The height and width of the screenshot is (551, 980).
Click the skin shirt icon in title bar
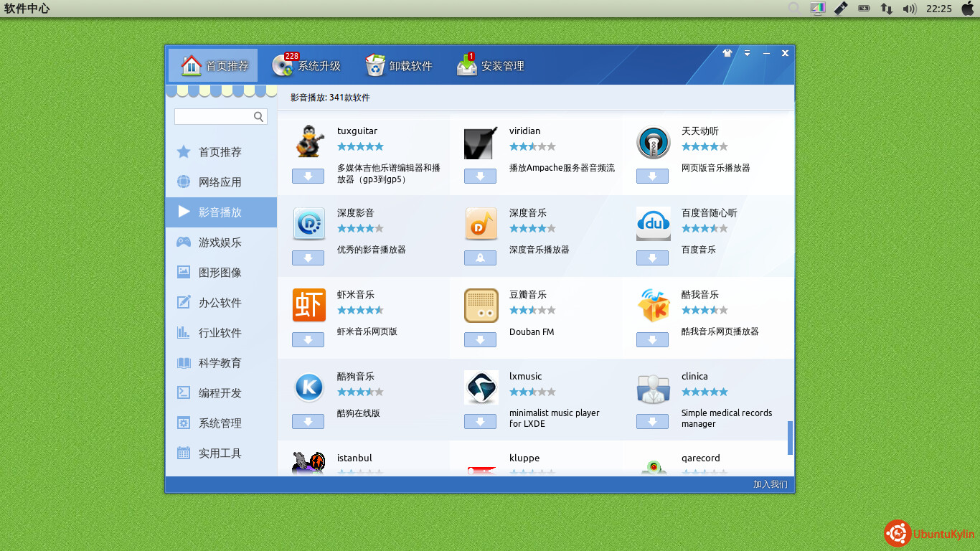click(x=727, y=53)
